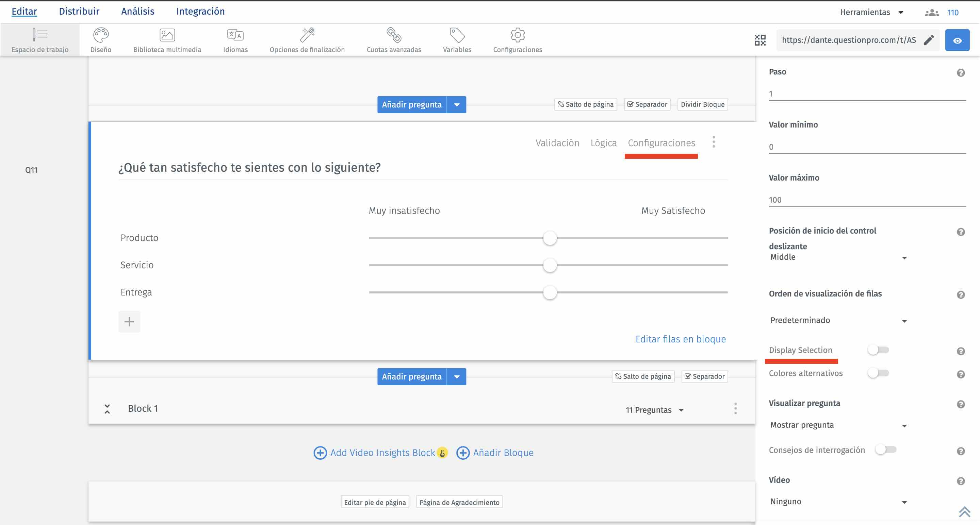Viewport: 980px width, 525px height.
Task: Open the Biblioteca multimedia
Action: [x=167, y=39]
